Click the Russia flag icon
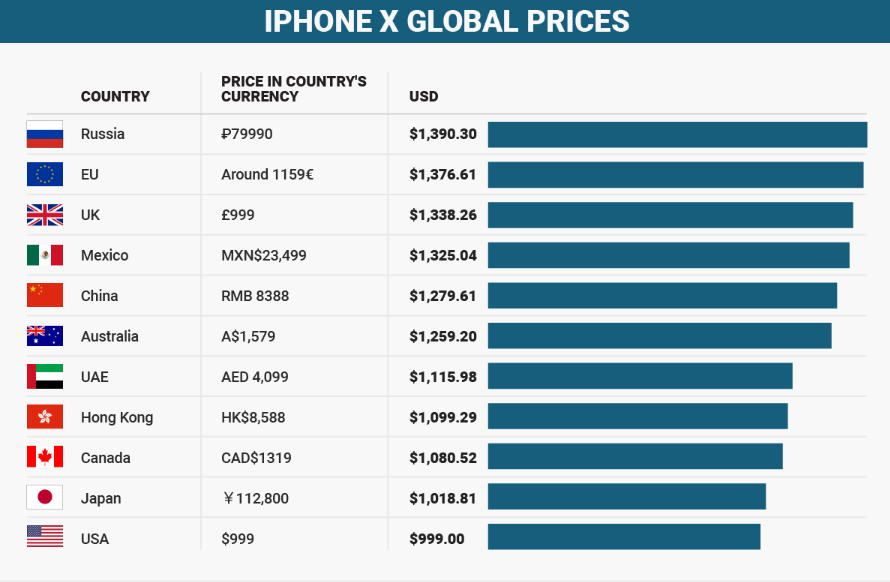Viewport: 890px width, 582px height. 45,134
